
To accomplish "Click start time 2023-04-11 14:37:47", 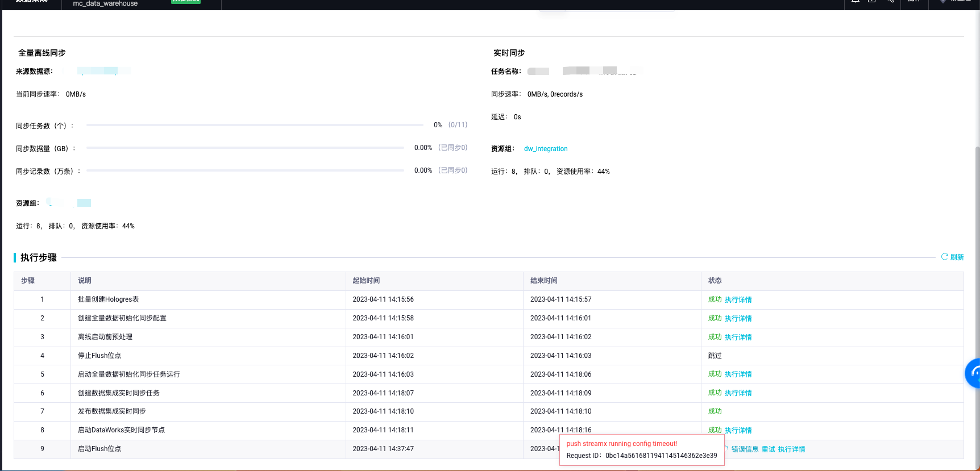I will pyautogui.click(x=383, y=449).
